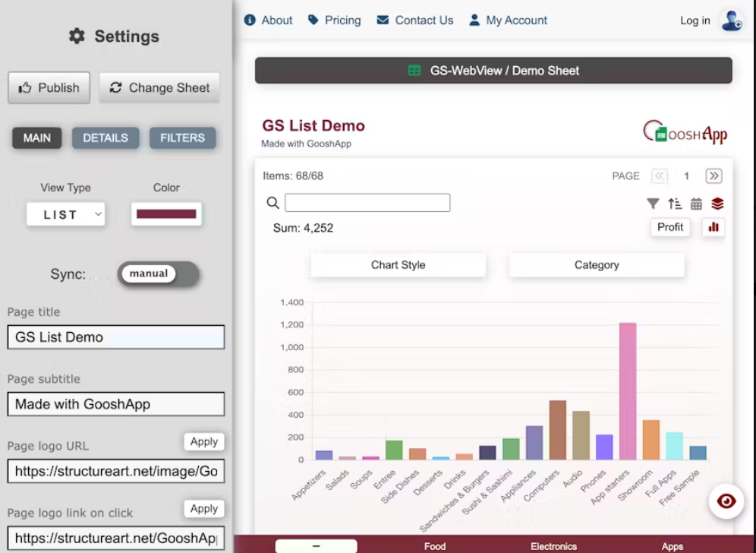Open the Pricing menu item

(335, 21)
